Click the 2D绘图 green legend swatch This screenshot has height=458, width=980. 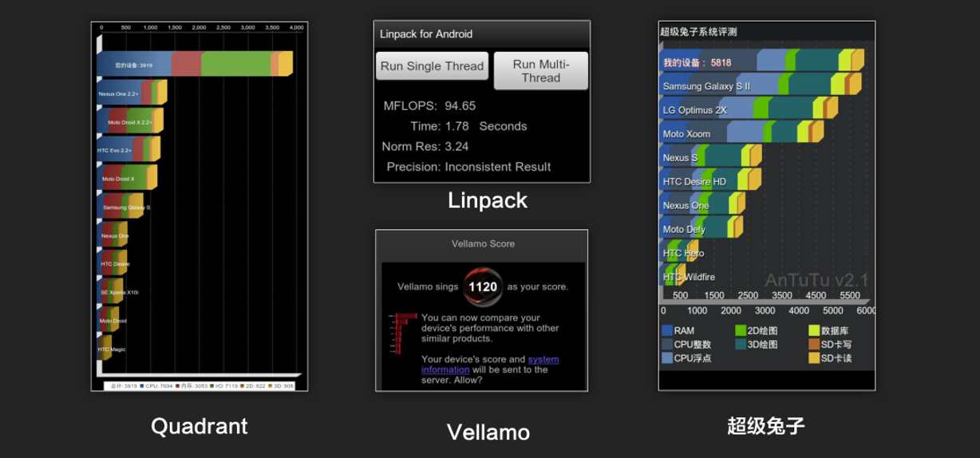pos(741,330)
